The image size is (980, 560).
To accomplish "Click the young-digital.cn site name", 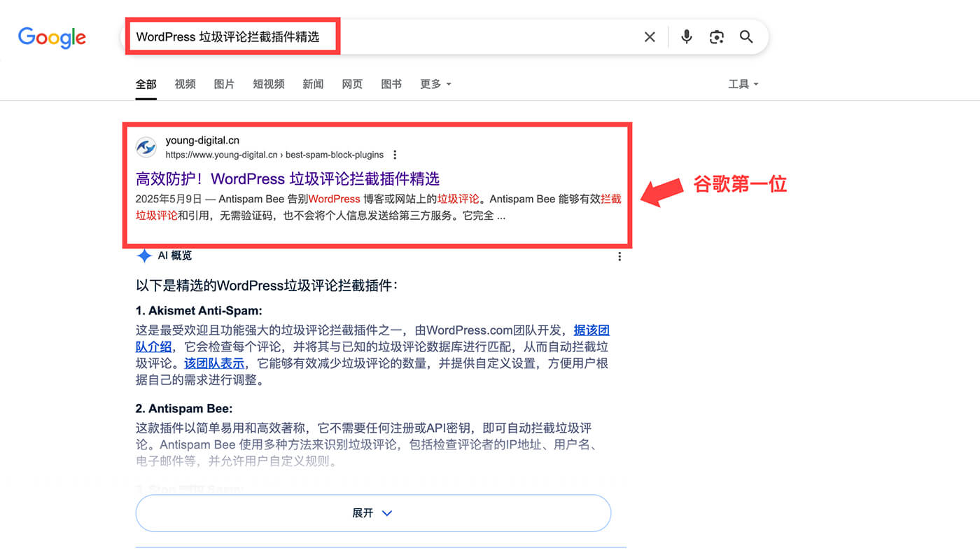I will [202, 141].
